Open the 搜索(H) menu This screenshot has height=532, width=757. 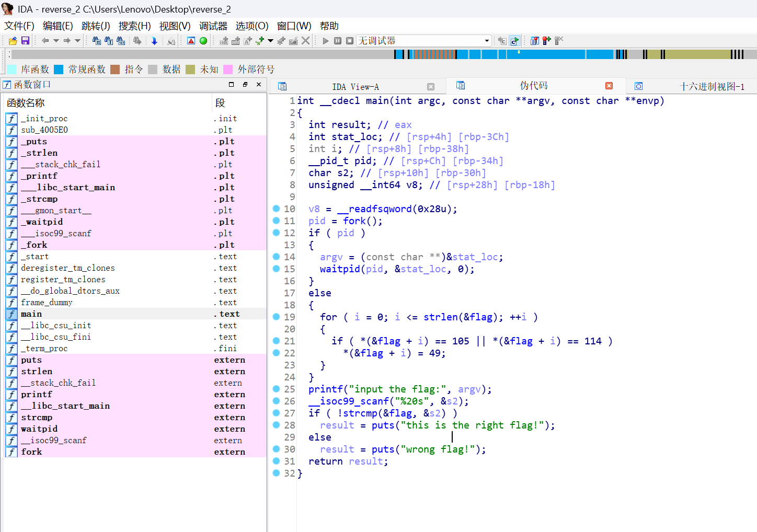pos(134,26)
